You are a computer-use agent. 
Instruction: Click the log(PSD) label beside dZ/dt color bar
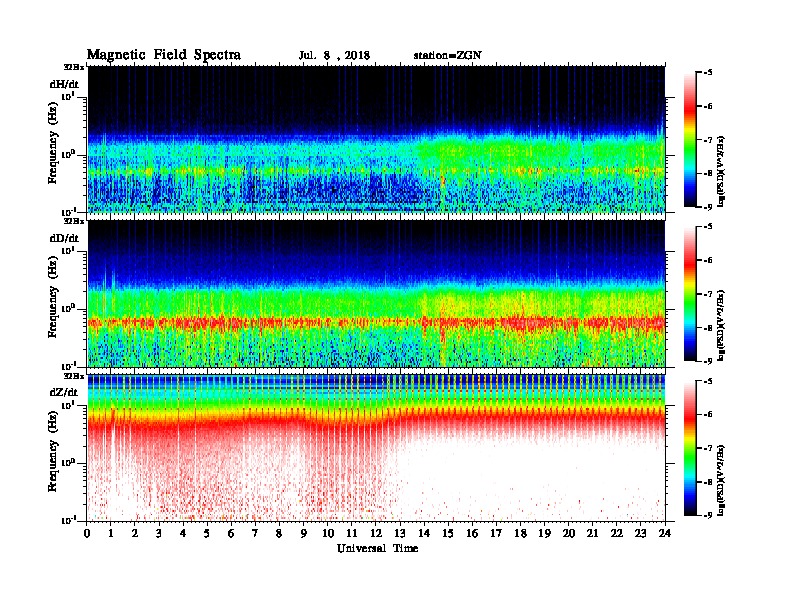click(721, 479)
